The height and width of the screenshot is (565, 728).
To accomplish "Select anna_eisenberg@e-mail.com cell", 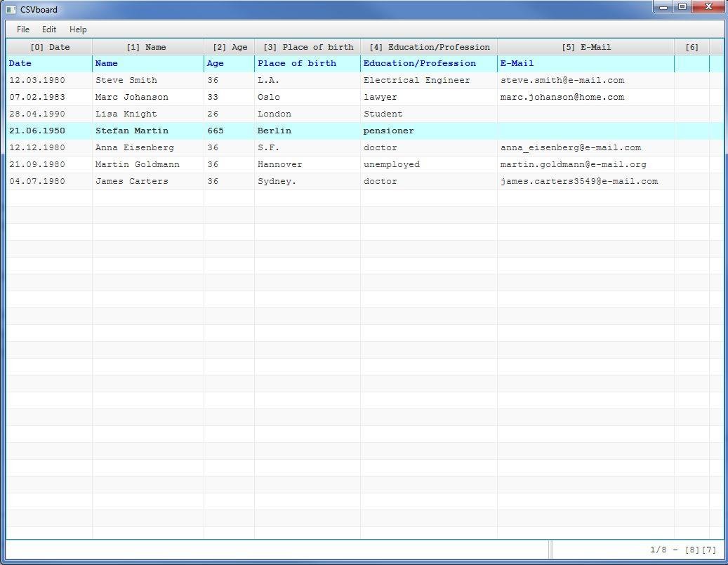I will click(586, 147).
